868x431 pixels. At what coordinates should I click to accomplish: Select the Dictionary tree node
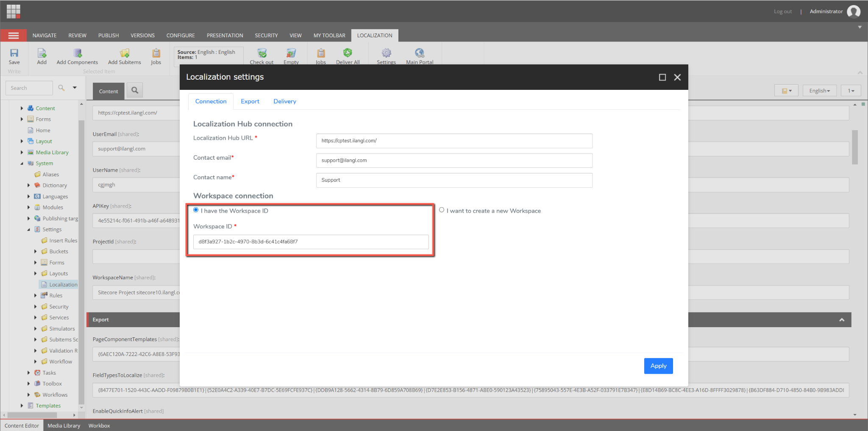point(55,185)
